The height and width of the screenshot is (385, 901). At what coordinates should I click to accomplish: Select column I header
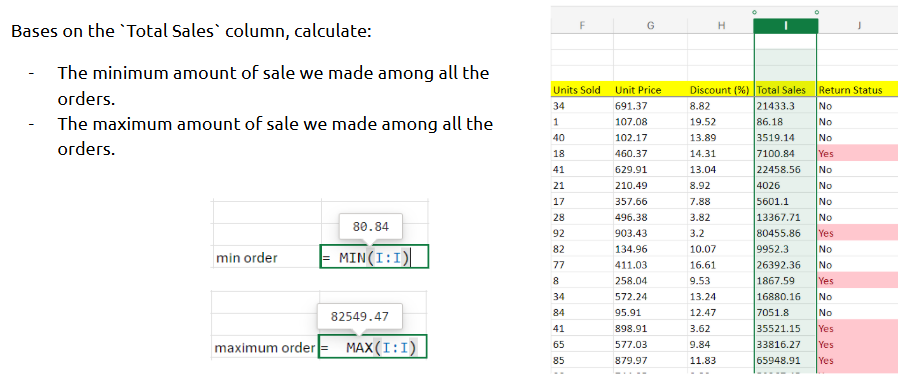point(785,25)
